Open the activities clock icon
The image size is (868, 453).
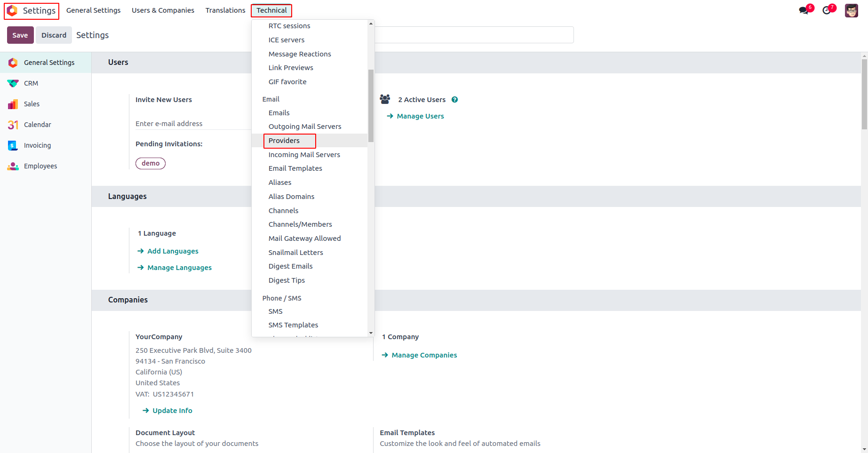827,10
